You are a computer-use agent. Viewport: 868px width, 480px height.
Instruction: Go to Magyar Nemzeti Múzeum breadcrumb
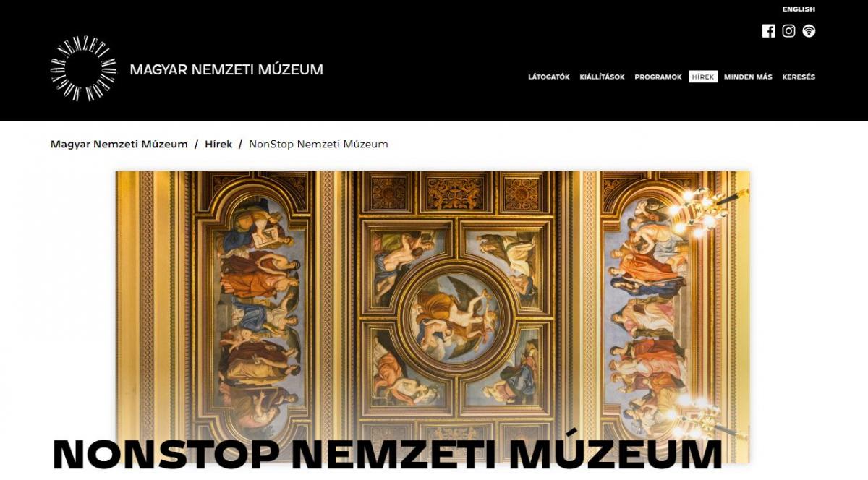(119, 144)
